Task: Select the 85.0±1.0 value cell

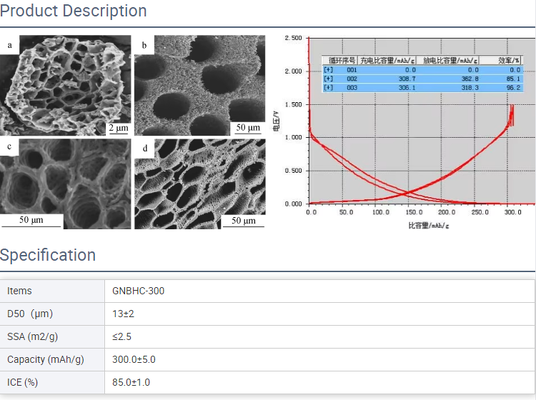Action: click(x=320, y=383)
